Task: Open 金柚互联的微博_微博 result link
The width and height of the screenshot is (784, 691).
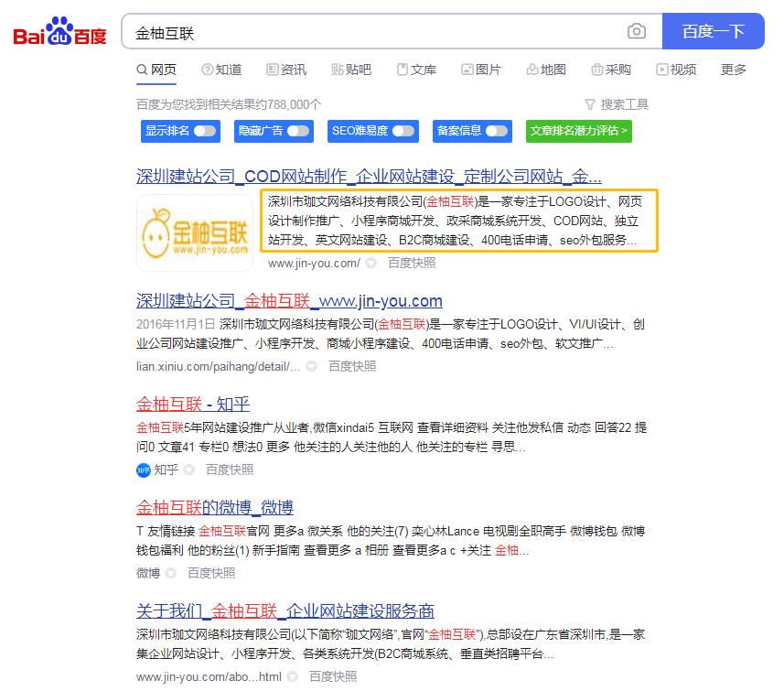Action: (214, 508)
